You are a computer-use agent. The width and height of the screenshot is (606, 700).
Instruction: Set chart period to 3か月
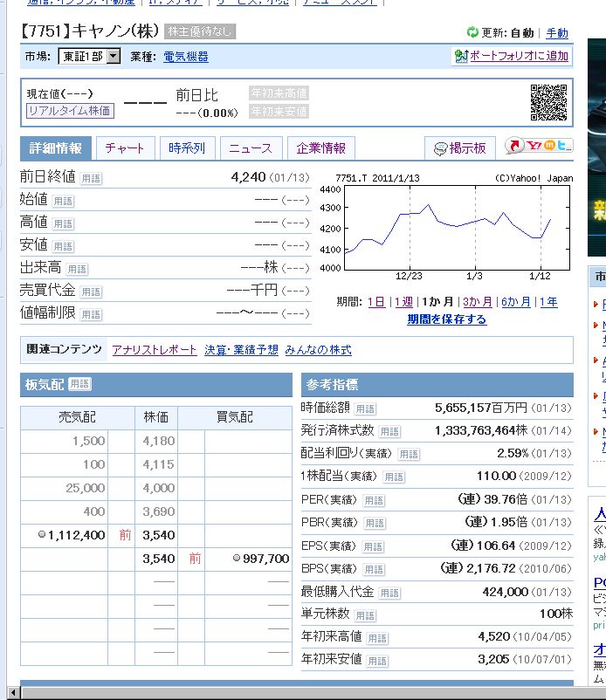(x=477, y=302)
